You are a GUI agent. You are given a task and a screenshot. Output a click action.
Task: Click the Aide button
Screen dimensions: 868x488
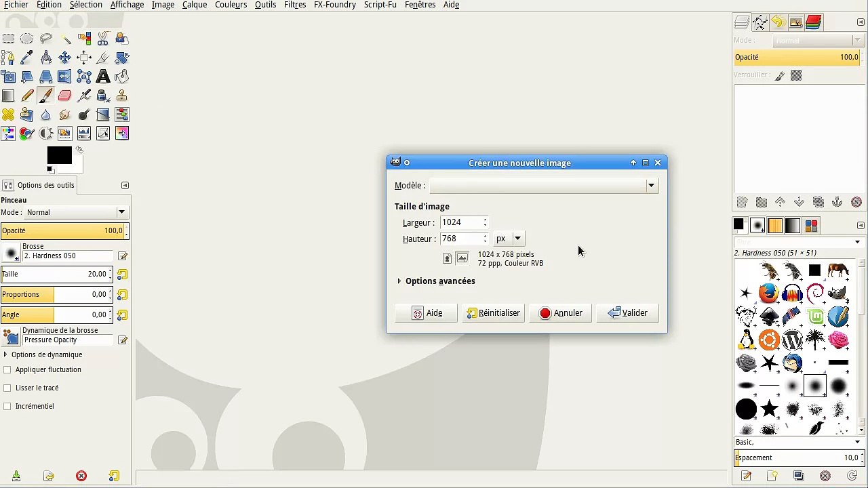coord(426,312)
